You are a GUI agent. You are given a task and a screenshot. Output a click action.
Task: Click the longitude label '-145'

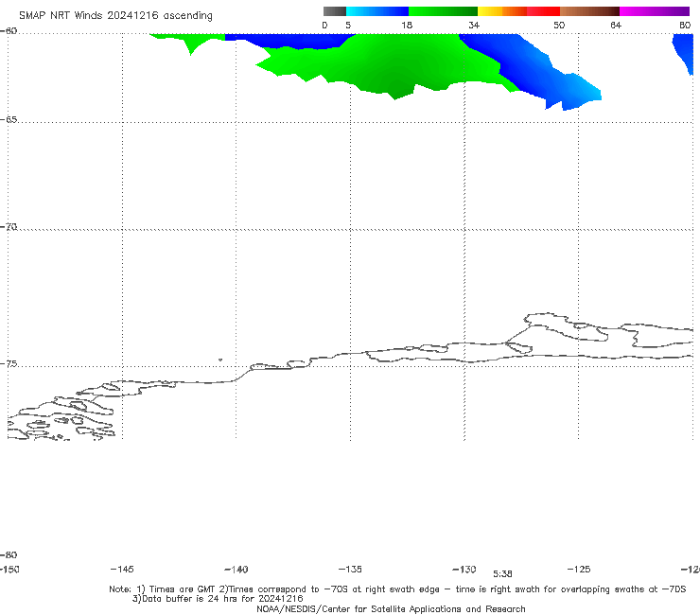point(122,569)
